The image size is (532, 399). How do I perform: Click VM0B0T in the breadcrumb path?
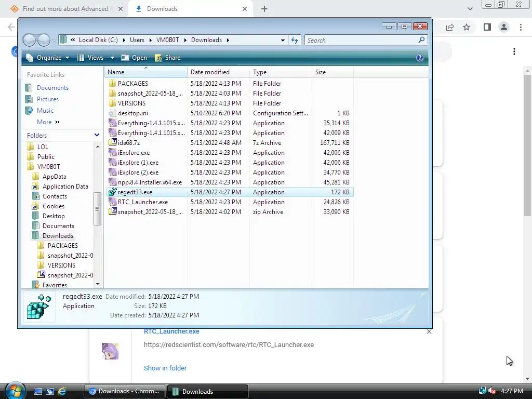pos(168,40)
